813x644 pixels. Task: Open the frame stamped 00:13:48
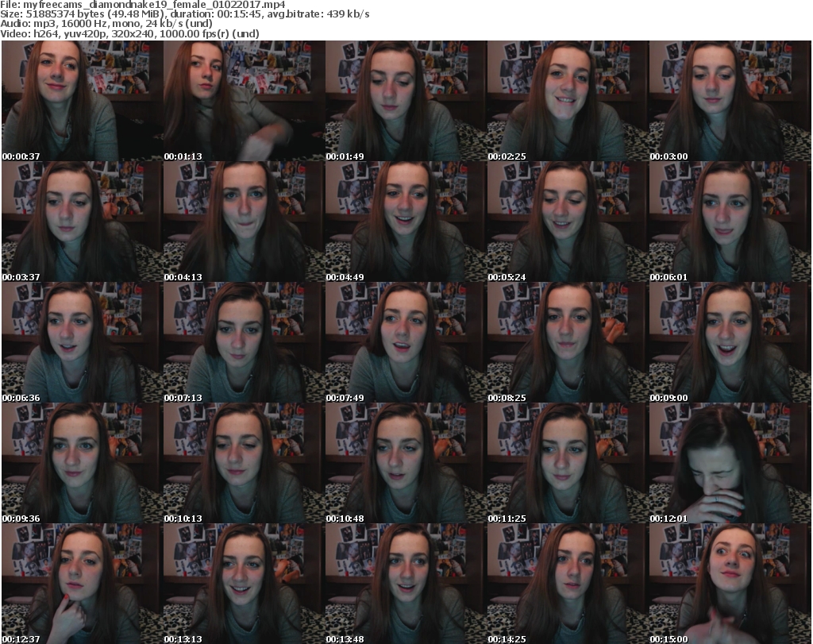point(406,584)
